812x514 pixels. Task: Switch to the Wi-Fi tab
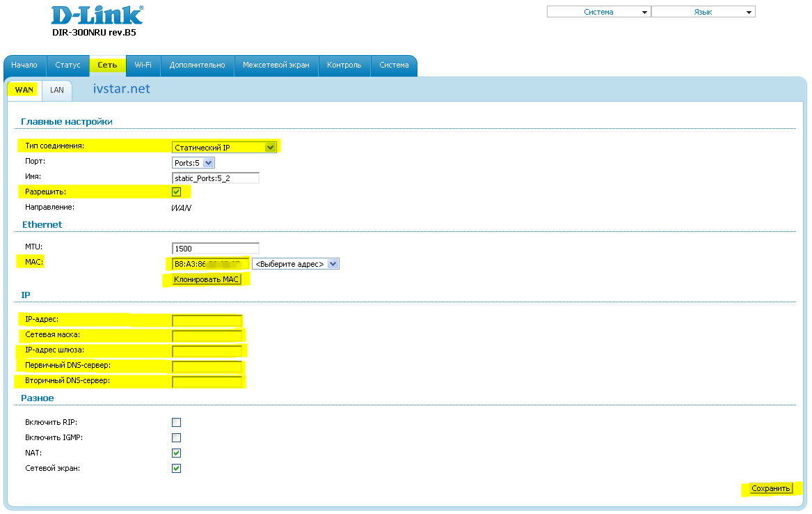[x=143, y=65]
